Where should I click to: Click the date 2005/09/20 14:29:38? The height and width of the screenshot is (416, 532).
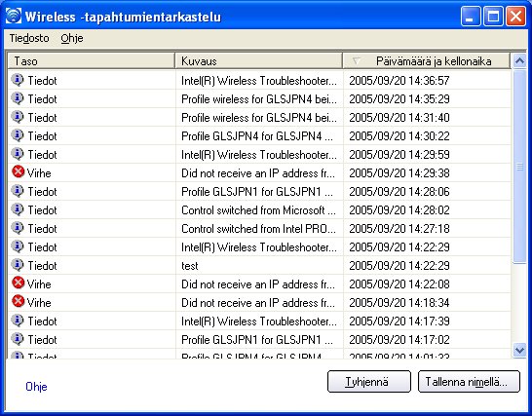pyautogui.click(x=399, y=173)
